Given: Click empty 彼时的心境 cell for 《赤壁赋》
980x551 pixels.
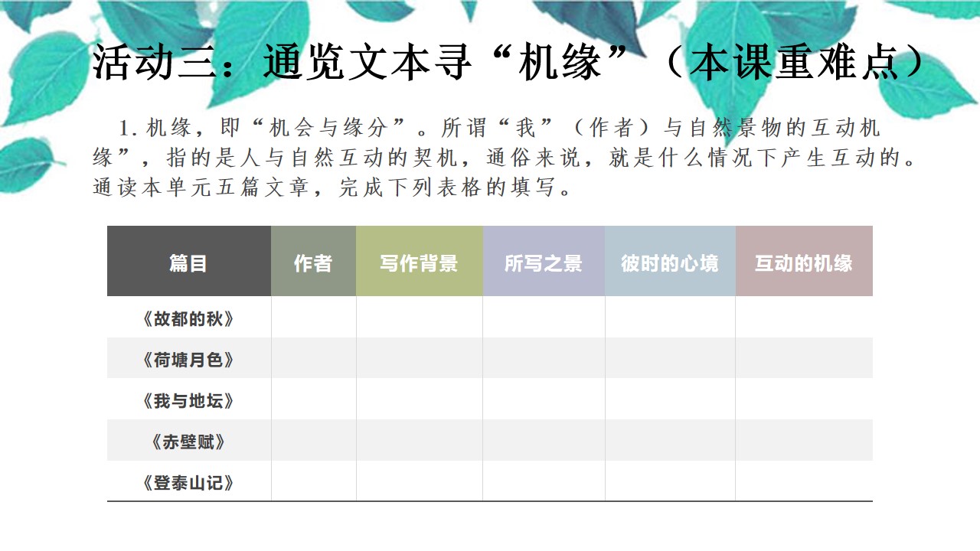Looking at the screenshot, I should [x=670, y=441].
